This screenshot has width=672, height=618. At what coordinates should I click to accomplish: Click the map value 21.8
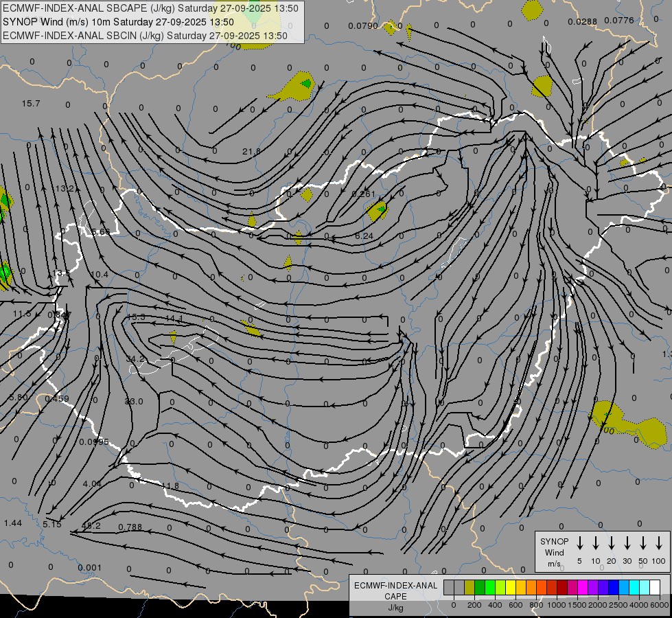point(251,151)
